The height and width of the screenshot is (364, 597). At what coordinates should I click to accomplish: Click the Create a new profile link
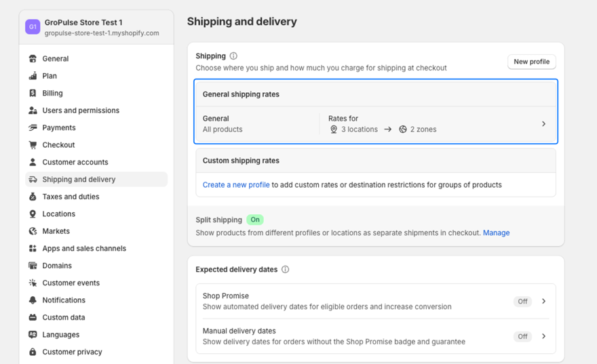236,185
